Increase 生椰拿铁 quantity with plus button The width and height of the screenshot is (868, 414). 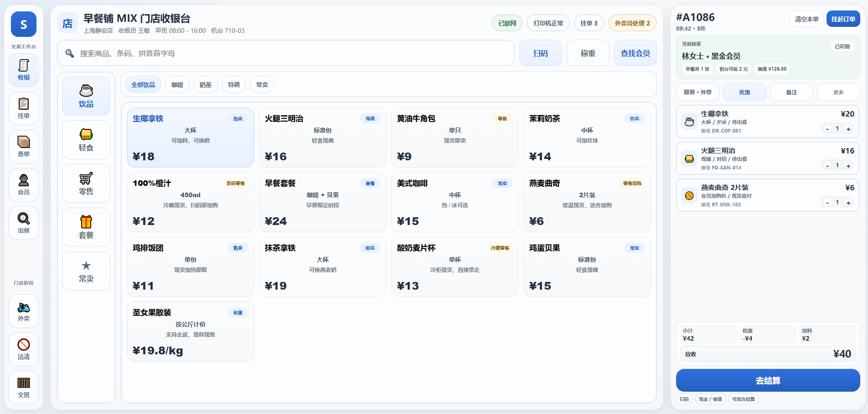point(848,129)
